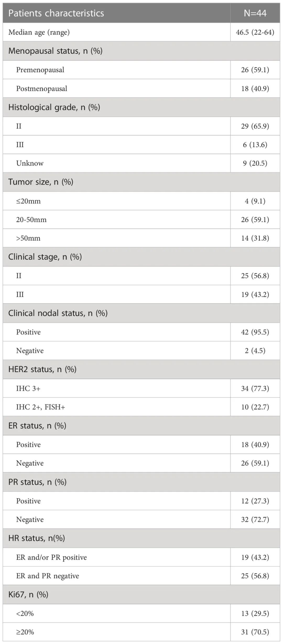The width and height of the screenshot is (283, 644).
Task: Click the "Histological grade, n (%)" section heading
Action: [x=54, y=107]
